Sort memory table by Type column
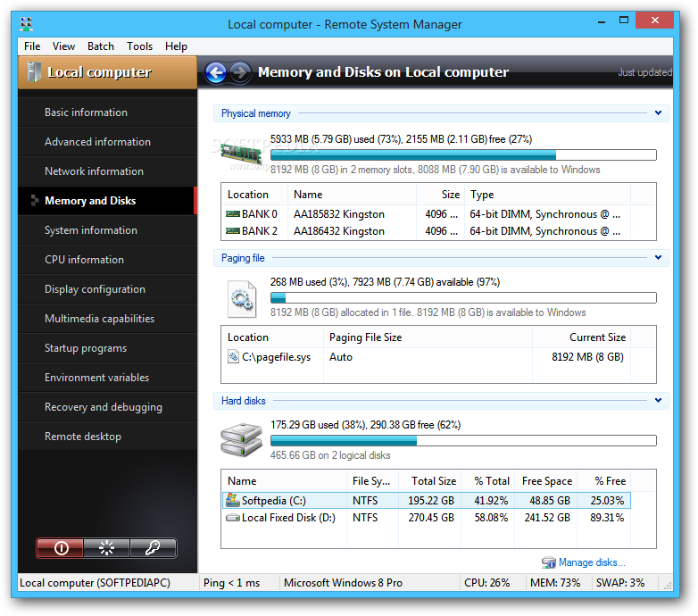 click(x=547, y=195)
